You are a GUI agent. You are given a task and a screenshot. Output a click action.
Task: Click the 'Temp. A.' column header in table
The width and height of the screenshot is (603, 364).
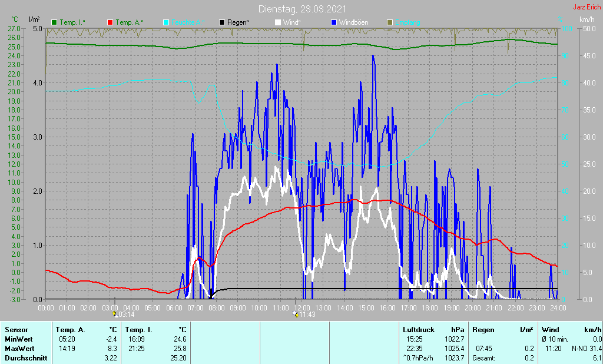click(x=71, y=330)
